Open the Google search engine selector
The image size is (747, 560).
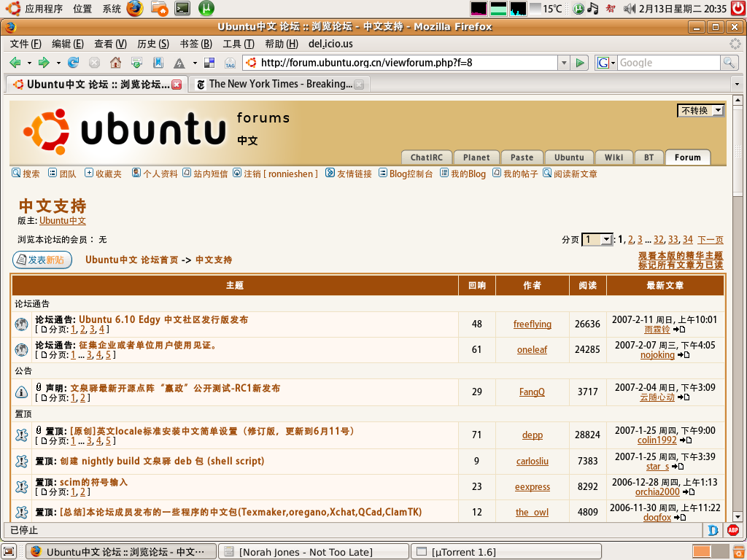[605, 63]
